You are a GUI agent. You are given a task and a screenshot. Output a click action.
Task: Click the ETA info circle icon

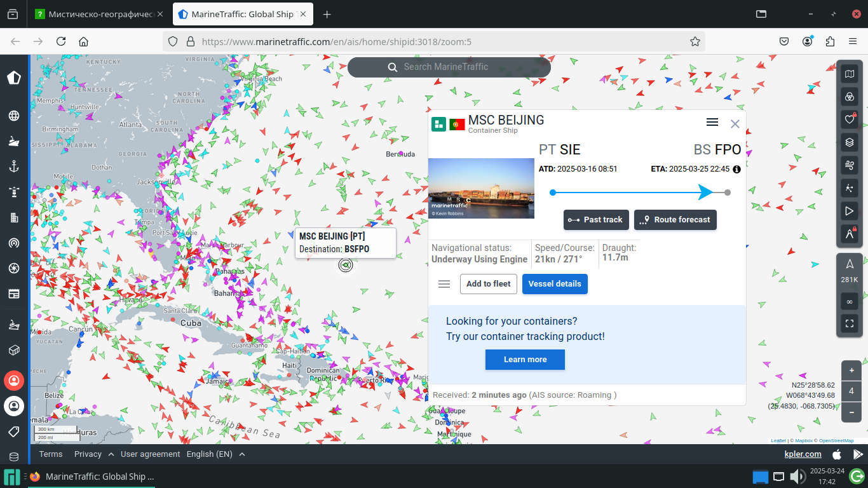click(x=736, y=170)
